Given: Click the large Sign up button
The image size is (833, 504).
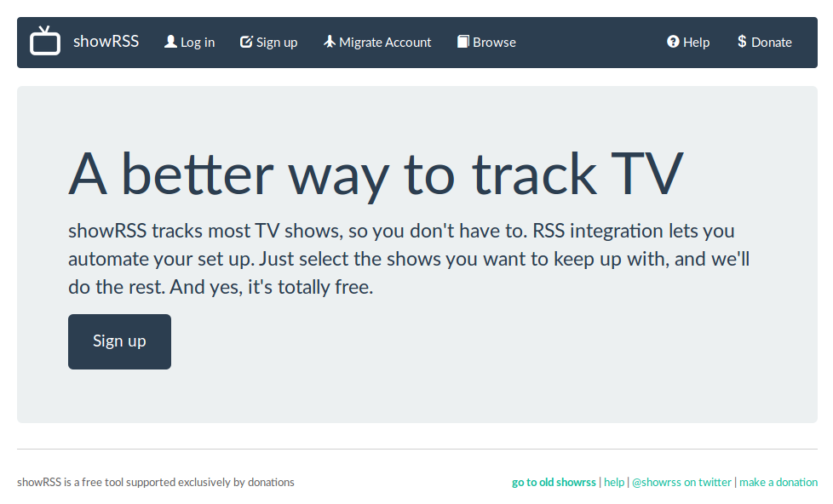Looking at the screenshot, I should pos(119,341).
